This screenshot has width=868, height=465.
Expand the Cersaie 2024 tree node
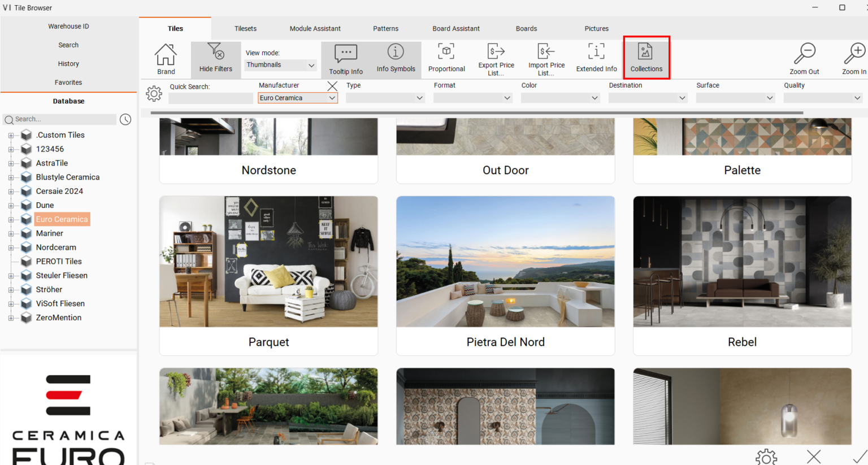pos(11,192)
